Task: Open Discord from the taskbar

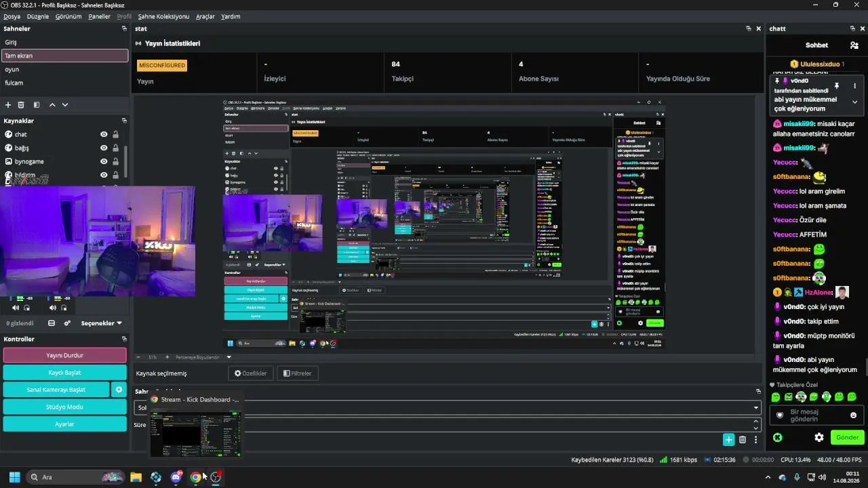Action: [176, 477]
